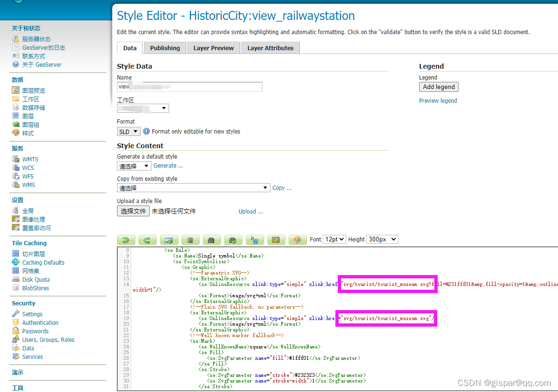Click the redo icon in the editor toolbar

147,240
